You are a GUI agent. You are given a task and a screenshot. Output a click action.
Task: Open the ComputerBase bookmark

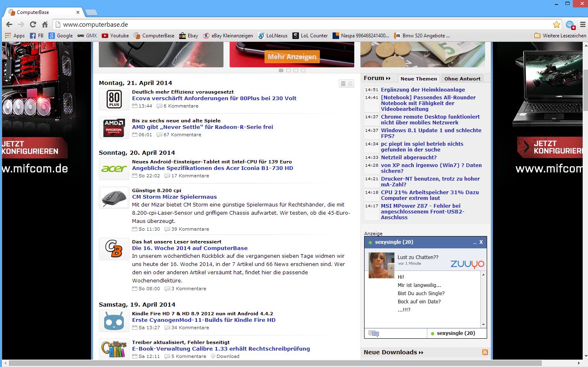[x=154, y=36]
